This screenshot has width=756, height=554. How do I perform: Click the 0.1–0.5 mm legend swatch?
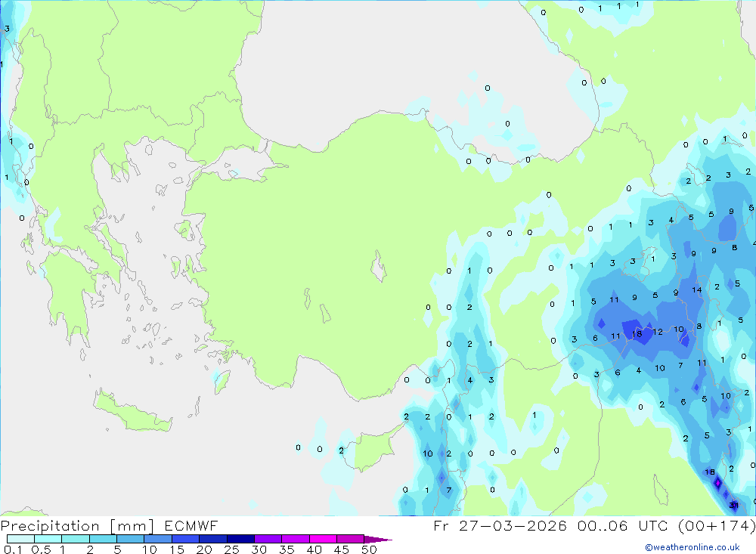click(20, 539)
